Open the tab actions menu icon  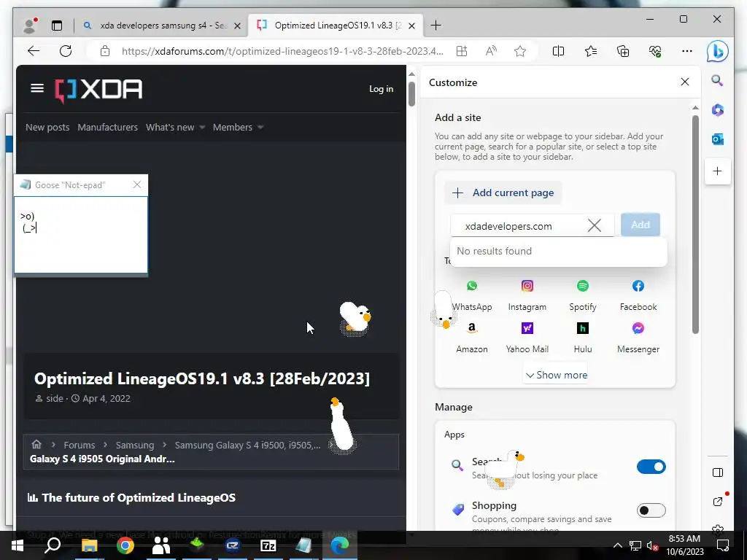[x=57, y=26]
